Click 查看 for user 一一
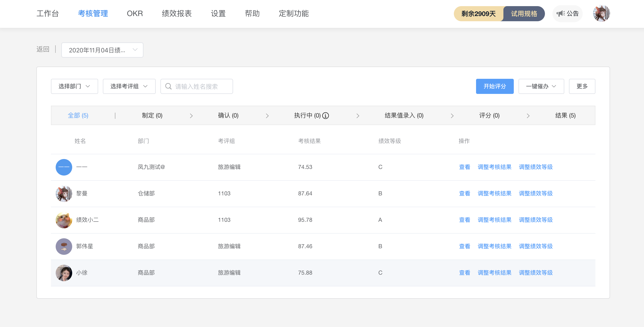The height and width of the screenshot is (327, 644). click(464, 167)
